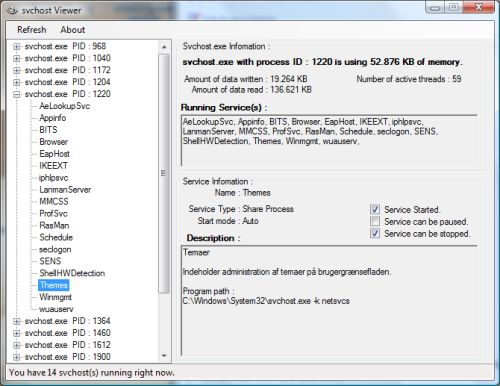The width and height of the screenshot is (500, 386).
Task: Select RasMan service in tree
Action: (54, 225)
